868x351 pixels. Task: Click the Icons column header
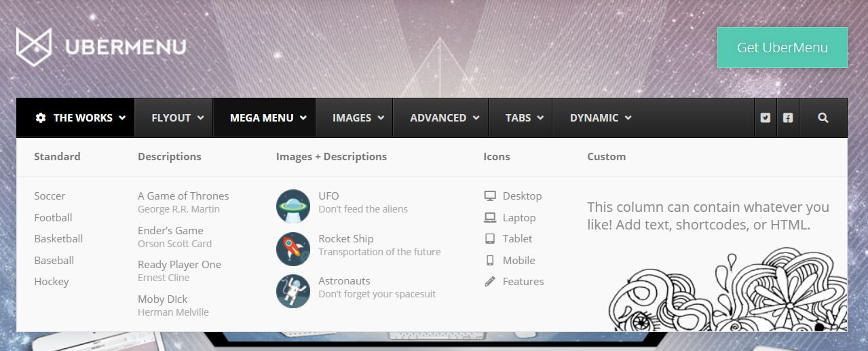click(497, 156)
